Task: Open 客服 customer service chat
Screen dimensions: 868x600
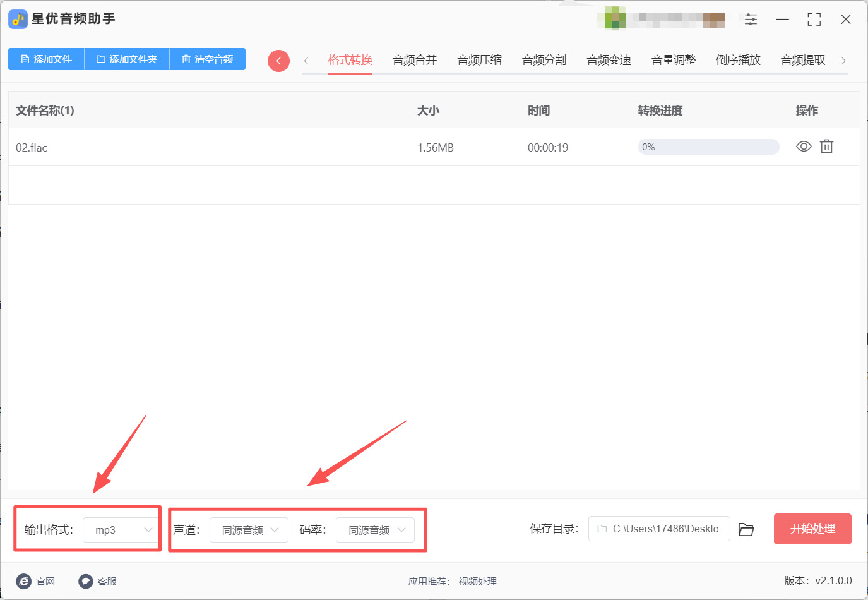Action: tap(97, 581)
